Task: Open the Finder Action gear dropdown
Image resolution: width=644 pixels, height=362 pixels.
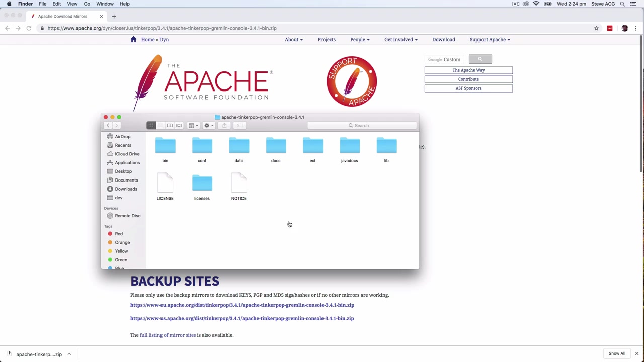Action: click(x=209, y=125)
